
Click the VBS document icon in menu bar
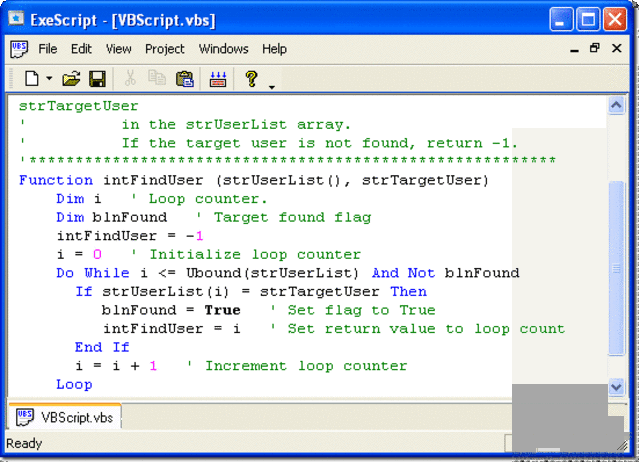(x=19, y=49)
